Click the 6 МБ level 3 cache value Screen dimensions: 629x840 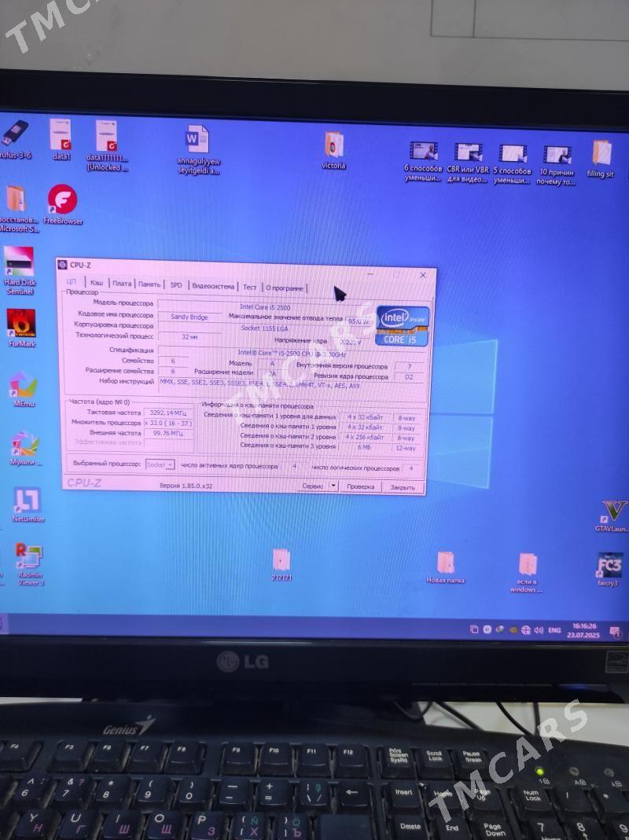365,447
